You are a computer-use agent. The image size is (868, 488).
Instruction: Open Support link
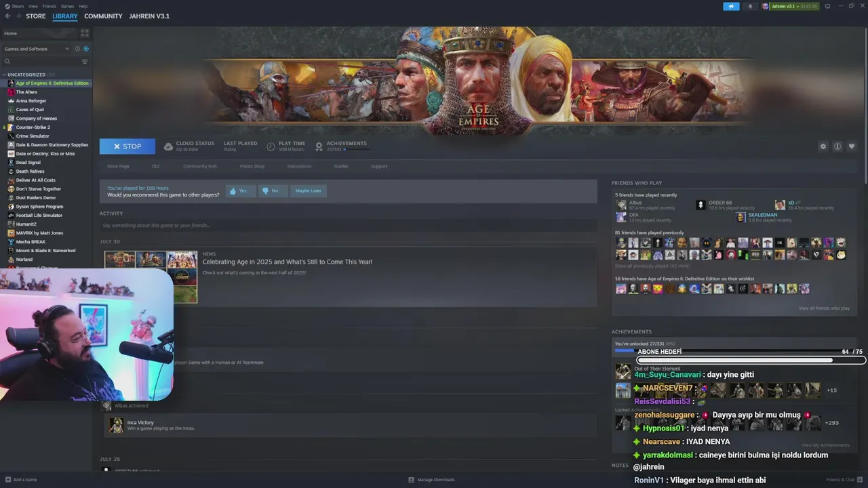pyautogui.click(x=379, y=166)
